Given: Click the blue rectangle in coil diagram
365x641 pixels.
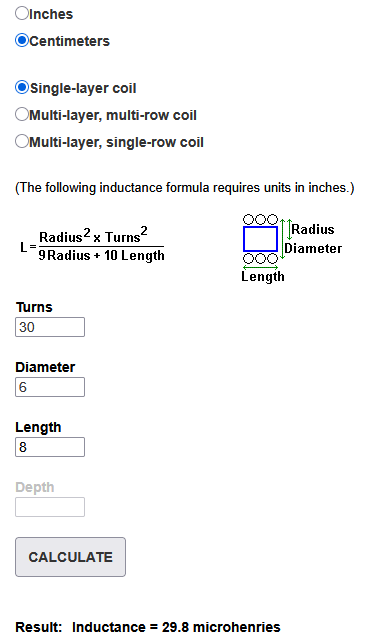Looking at the screenshot, I should tap(260, 239).
